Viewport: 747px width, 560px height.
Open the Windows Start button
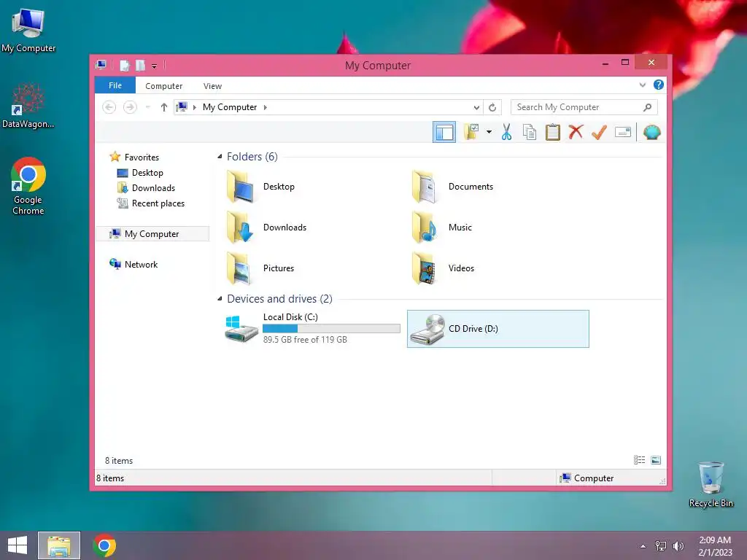(x=18, y=545)
